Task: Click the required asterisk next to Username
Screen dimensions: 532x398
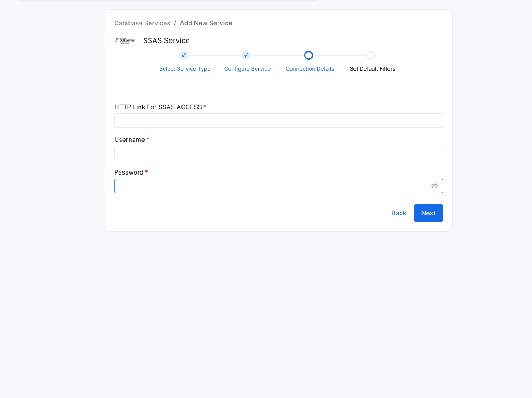Action: [148, 139]
